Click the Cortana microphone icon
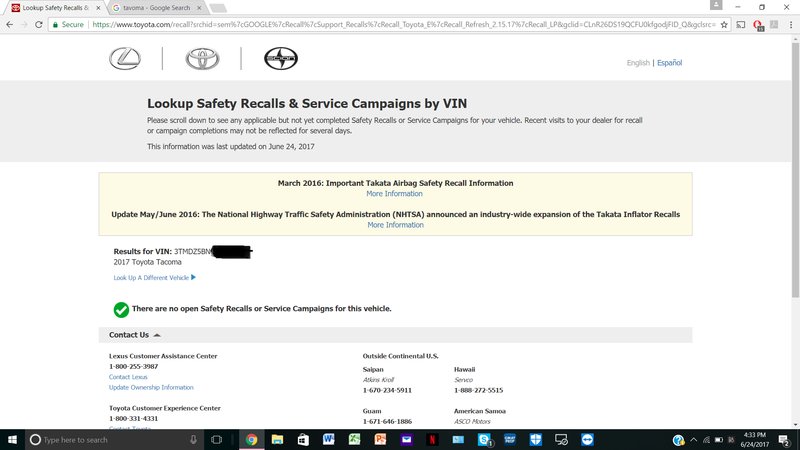The image size is (800, 450). [193, 440]
